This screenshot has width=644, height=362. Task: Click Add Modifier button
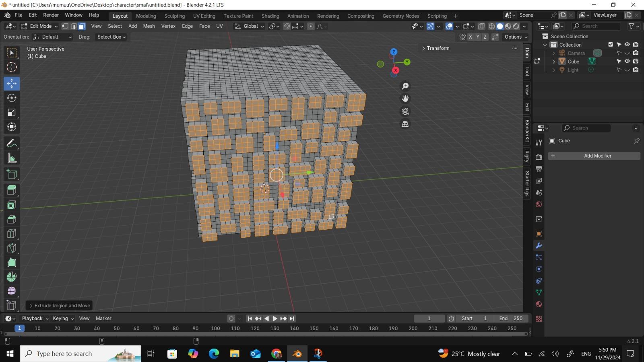coord(594,156)
